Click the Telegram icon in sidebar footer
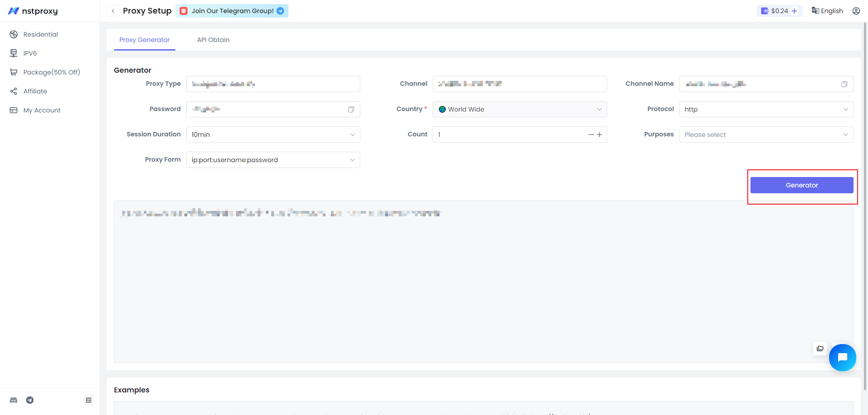The height and width of the screenshot is (415, 868). (x=30, y=400)
